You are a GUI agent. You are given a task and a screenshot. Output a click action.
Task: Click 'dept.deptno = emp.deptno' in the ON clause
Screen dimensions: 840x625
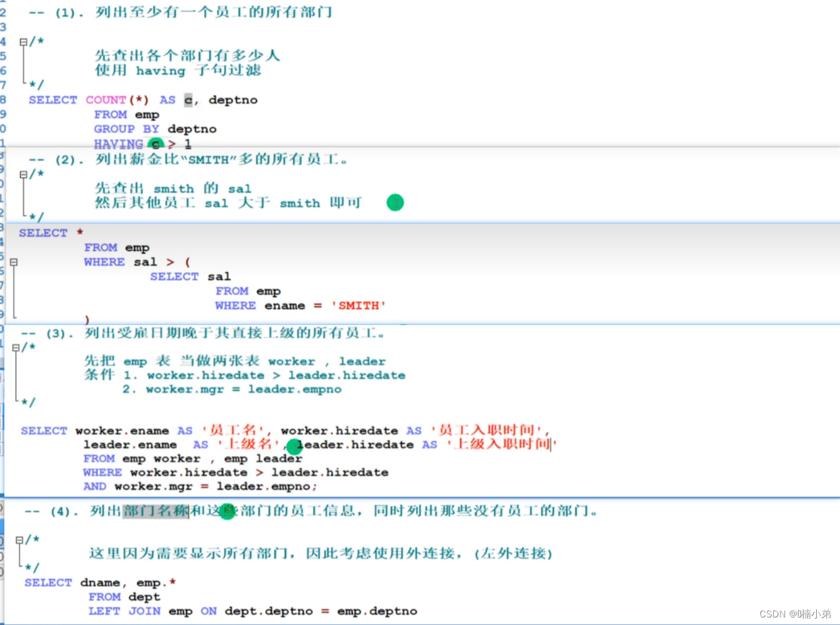(x=320, y=611)
